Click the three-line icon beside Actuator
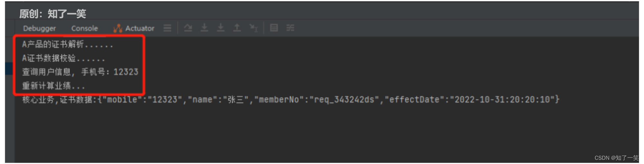644x164 pixels. (x=167, y=28)
